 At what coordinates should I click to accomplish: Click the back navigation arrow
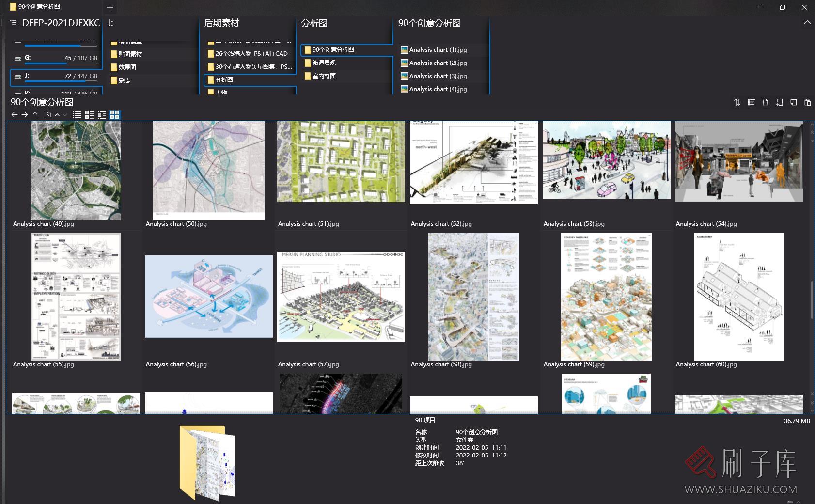[14, 115]
